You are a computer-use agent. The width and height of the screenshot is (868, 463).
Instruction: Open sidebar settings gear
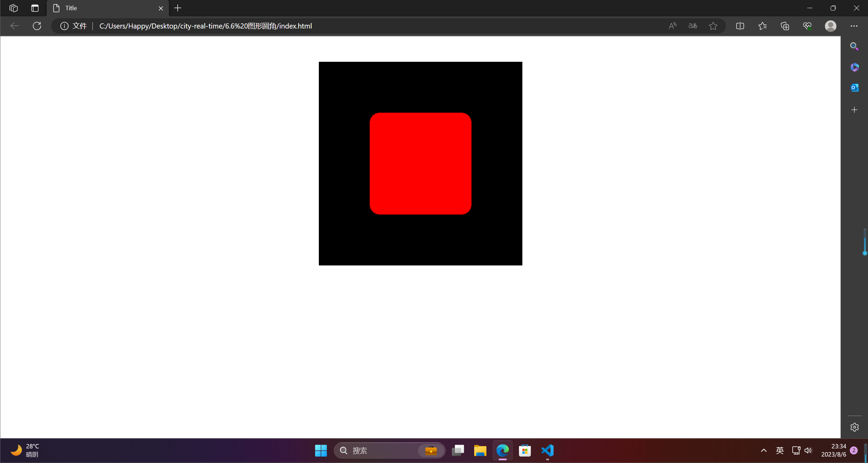point(854,427)
